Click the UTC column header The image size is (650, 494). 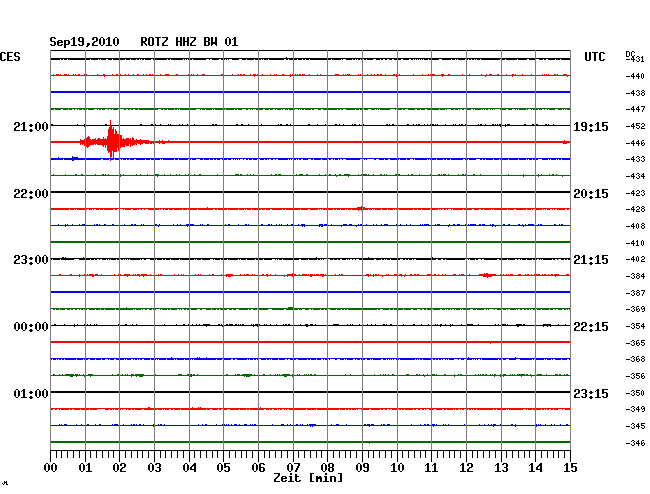click(x=594, y=57)
